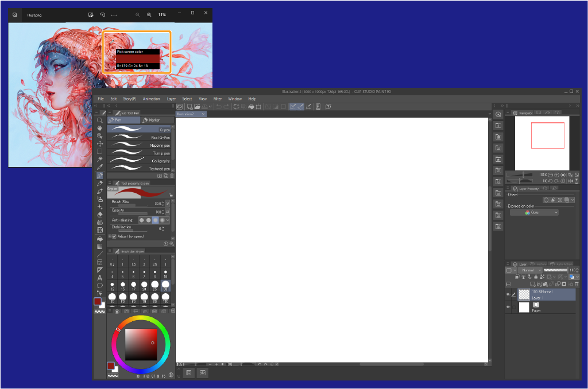The height and width of the screenshot is (389, 588).
Task: Select the Eraser tool
Action: click(100, 214)
